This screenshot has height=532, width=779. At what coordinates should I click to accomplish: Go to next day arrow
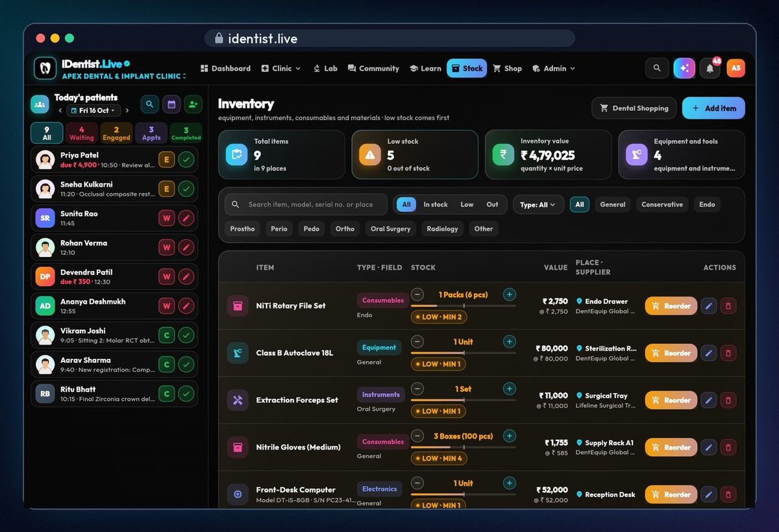coord(127,111)
